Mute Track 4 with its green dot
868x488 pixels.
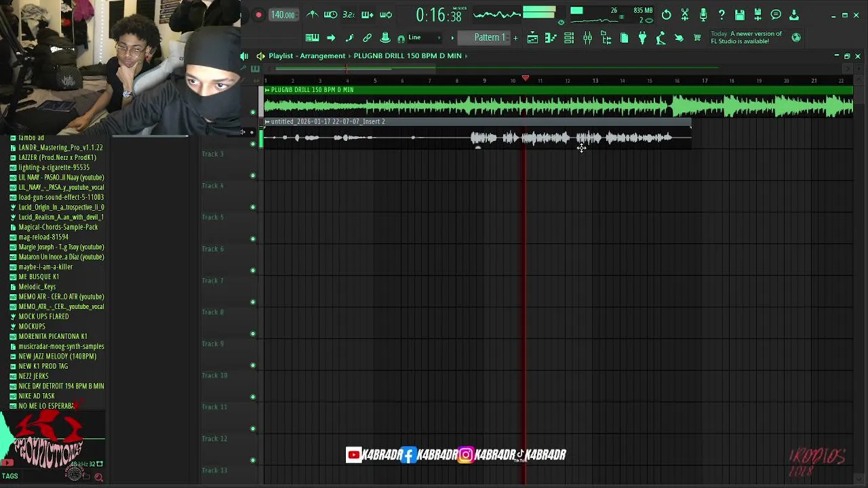pyautogui.click(x=253, y=207)
